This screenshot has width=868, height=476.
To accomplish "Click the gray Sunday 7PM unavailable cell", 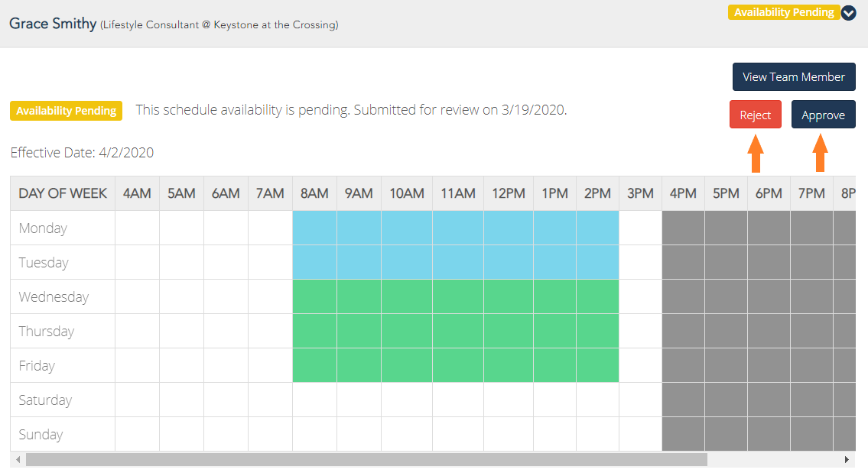I will tap(811, 434).
